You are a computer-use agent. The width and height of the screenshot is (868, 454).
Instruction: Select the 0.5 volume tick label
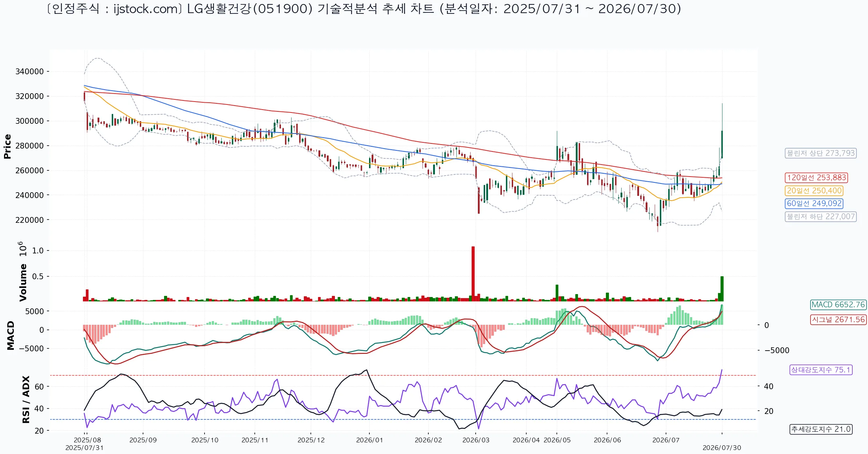tap(38, 277)
